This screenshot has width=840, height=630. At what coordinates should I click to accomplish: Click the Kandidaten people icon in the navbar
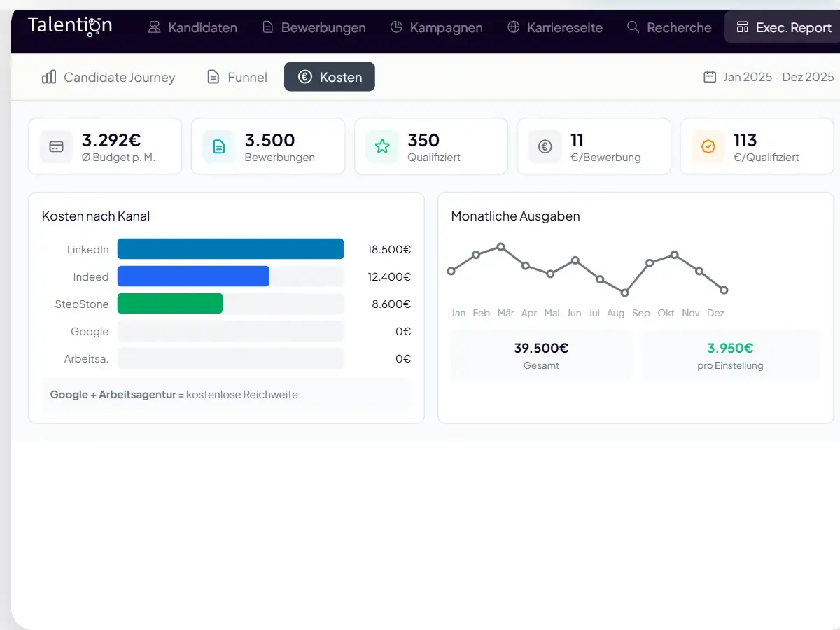pos(153,27)
